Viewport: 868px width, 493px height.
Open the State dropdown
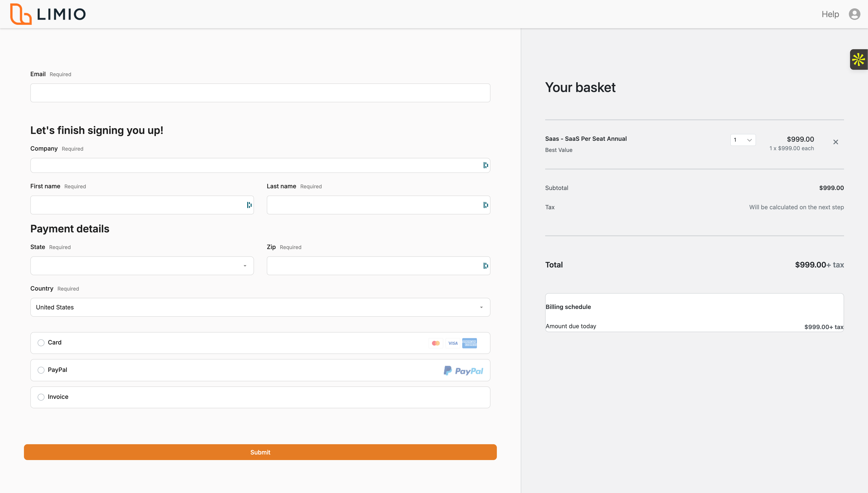pyautogui.click(x=142, y=266)
